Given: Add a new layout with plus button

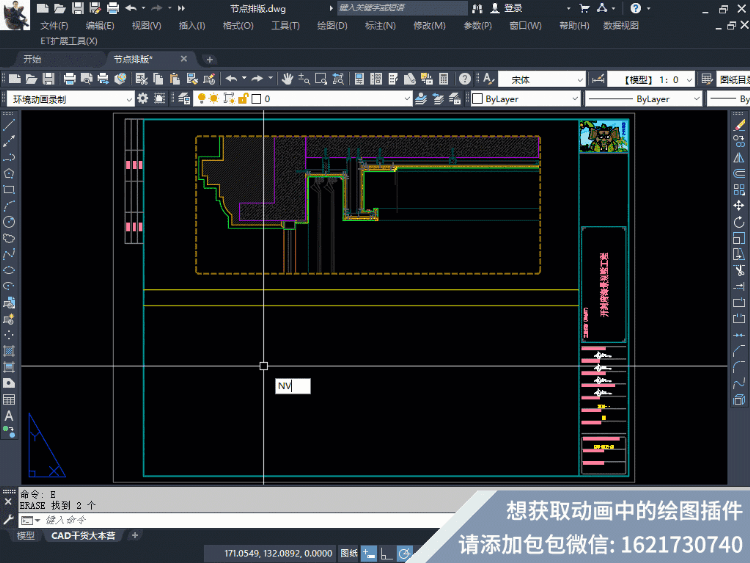Looking at the screenshot, I should tap(135, 535).
